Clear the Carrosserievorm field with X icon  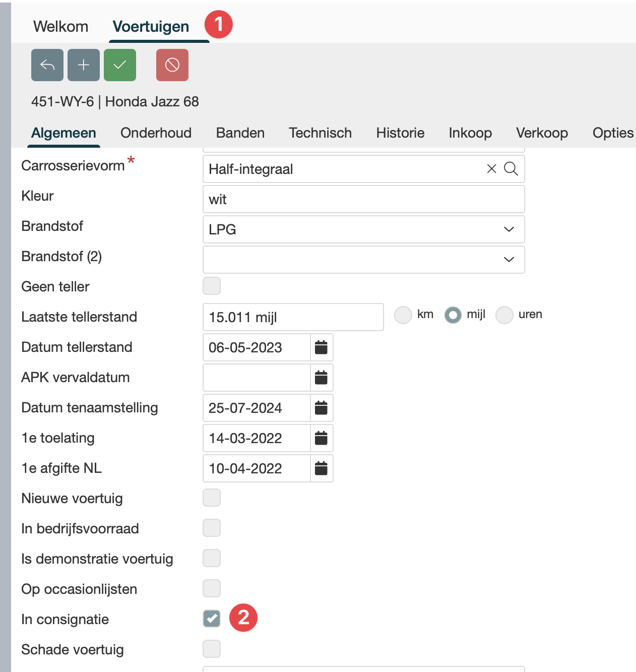click(491, 169)
